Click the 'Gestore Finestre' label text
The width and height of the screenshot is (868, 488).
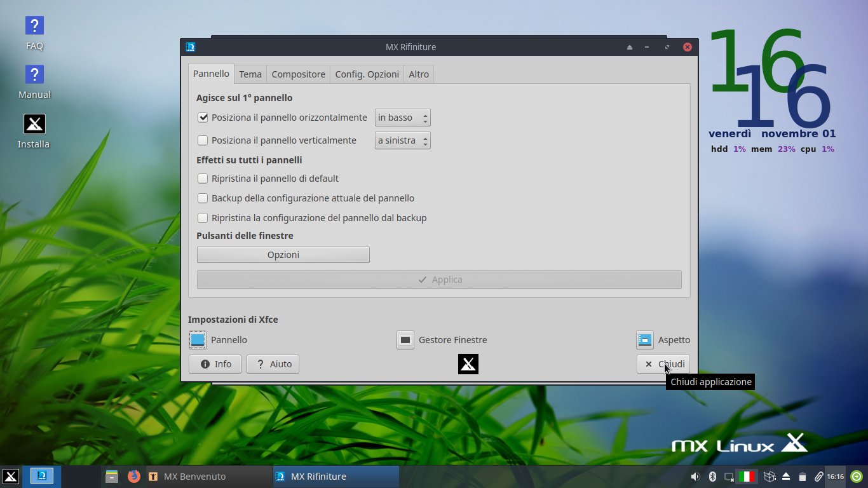pos(453,340)
